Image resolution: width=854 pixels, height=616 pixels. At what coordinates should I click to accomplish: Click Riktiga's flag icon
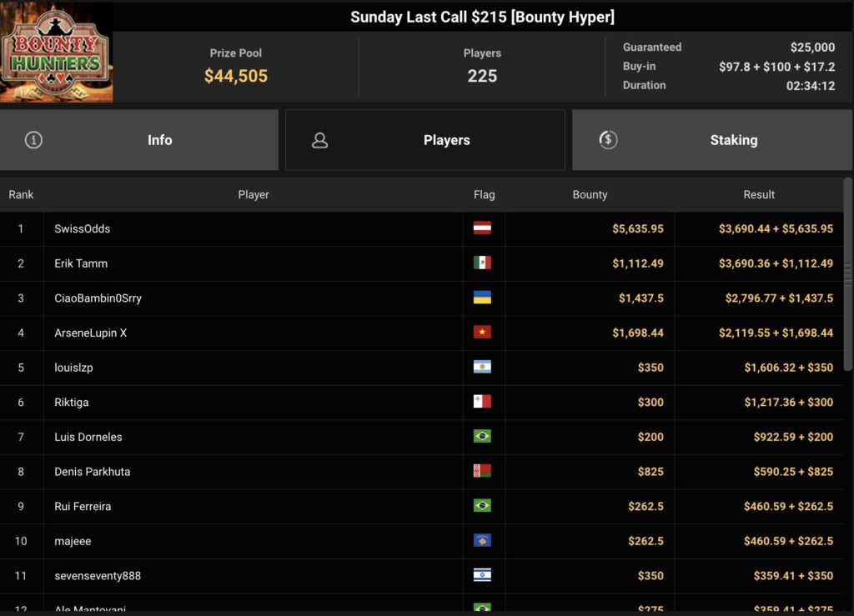482,402
